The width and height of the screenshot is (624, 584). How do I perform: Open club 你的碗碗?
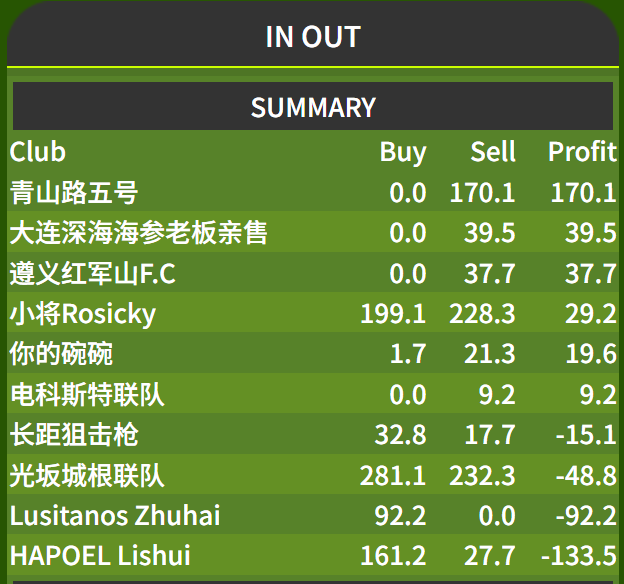(61, 354)
